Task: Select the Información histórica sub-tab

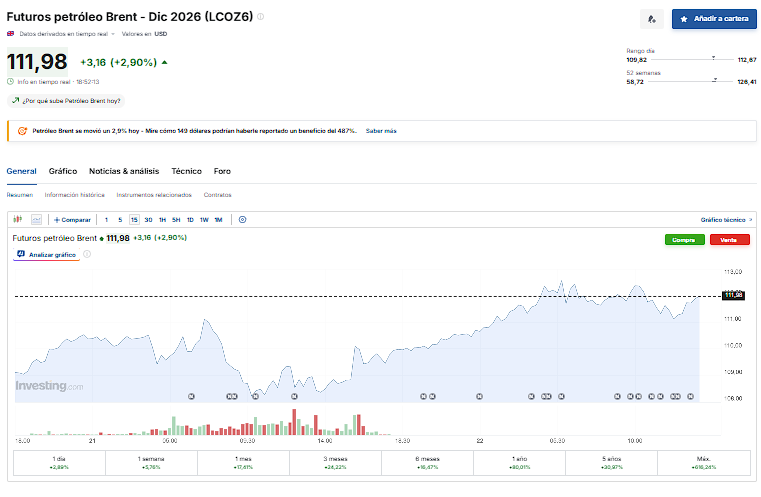Action: coord(75,195)
